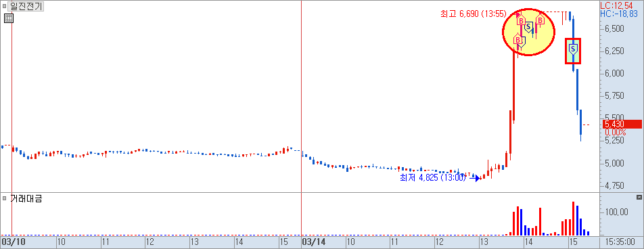The image size is (644, 249).
Task: Click the 일진전기 stock name label
Action: click(x=26, y=6)
